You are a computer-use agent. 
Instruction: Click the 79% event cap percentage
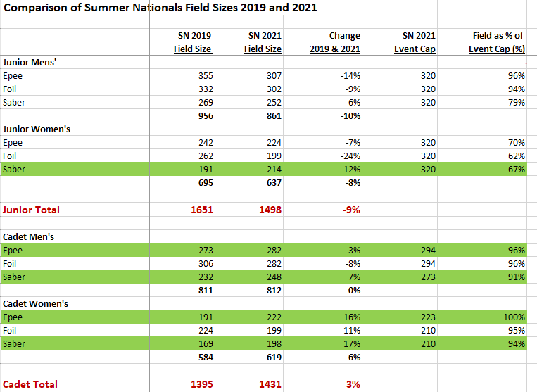pyautogui.click(x=517, y=102)
